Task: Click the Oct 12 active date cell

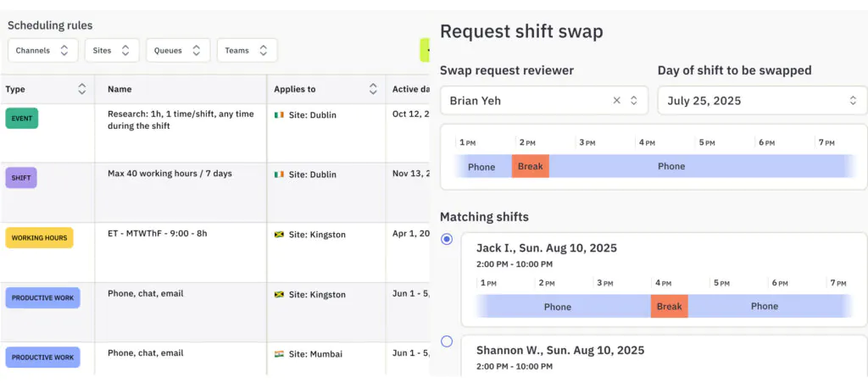Action: tap(411, 114)
